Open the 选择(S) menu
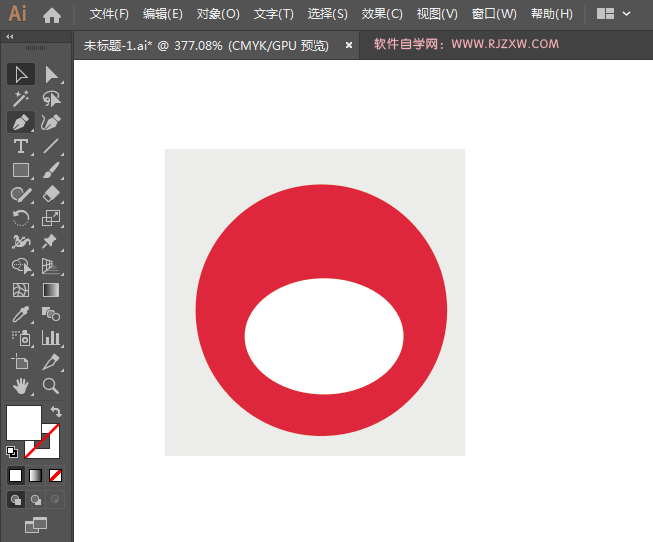Viewport: 653px width, 542px height. tap(327, 14)
